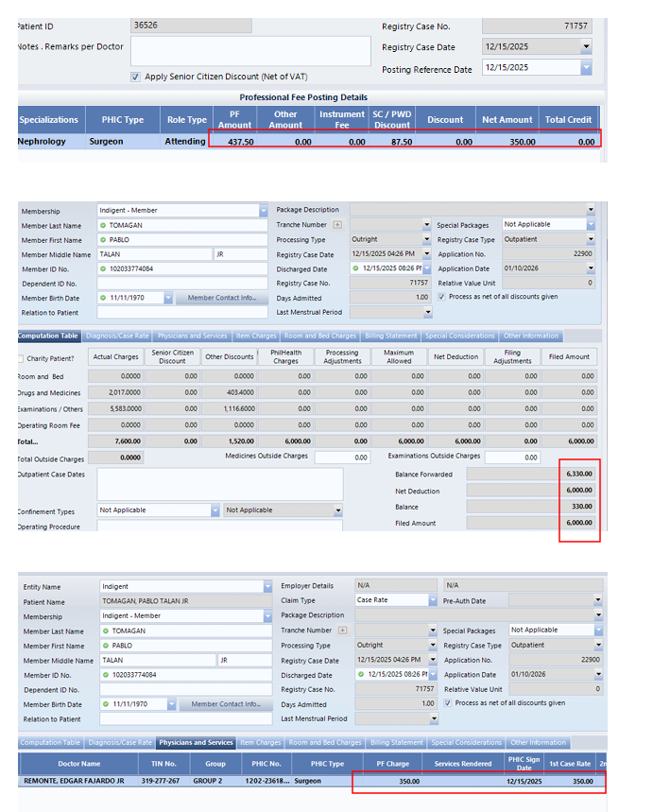Select the 437.50 PF amount cell
This screenshot has width=653, height=812.
pyautogui.click(x=234, y=142)
